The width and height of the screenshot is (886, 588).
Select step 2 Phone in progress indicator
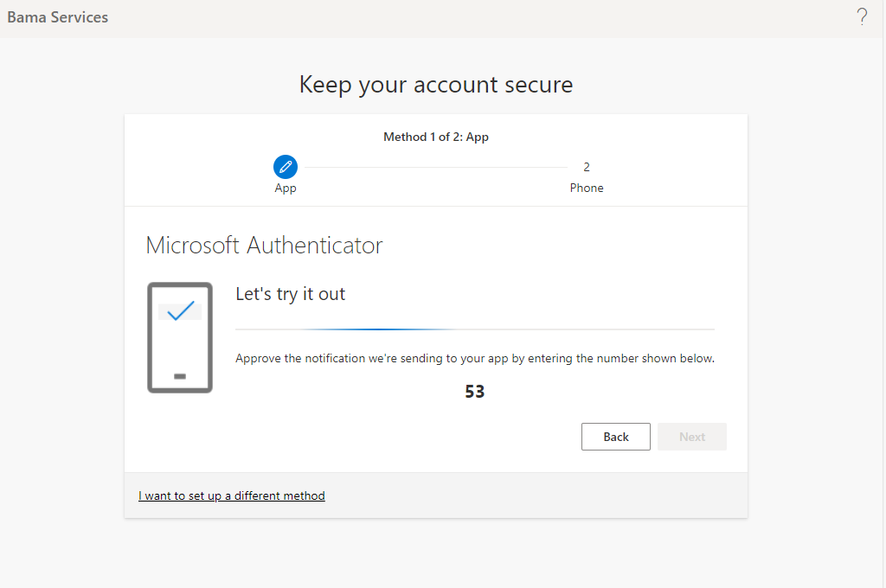587,177
